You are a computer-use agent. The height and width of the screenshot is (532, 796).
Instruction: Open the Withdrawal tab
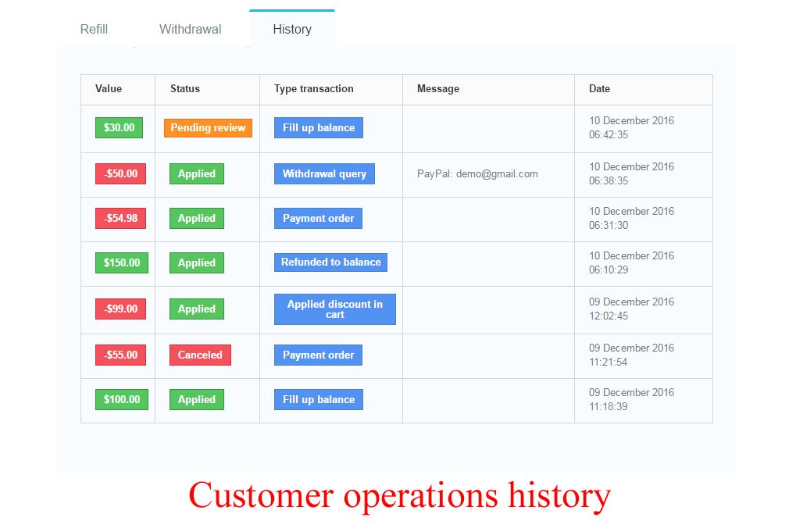[x=191, y=30]
